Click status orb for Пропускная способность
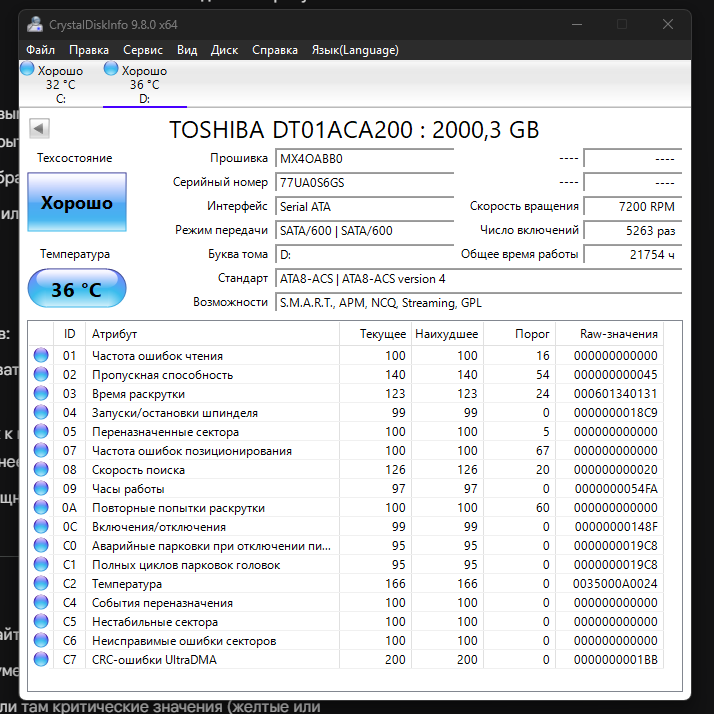This screenshot has width=714, height=714. tap(41, 374)
